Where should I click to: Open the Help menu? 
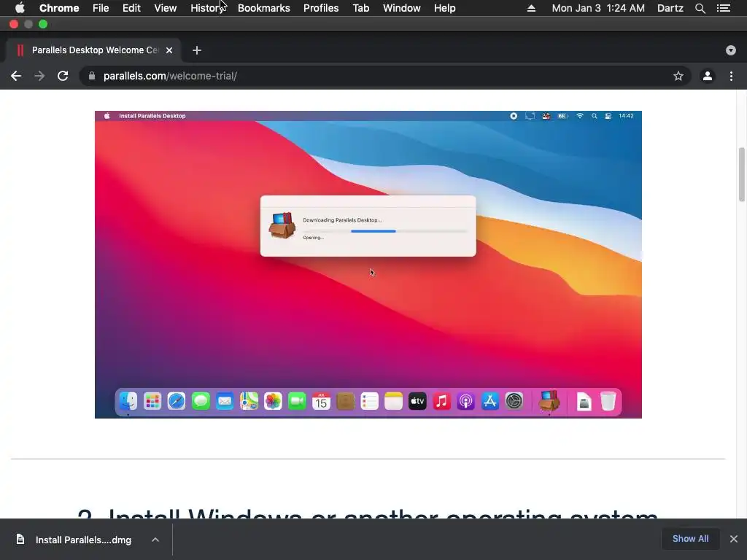point(444,8)
